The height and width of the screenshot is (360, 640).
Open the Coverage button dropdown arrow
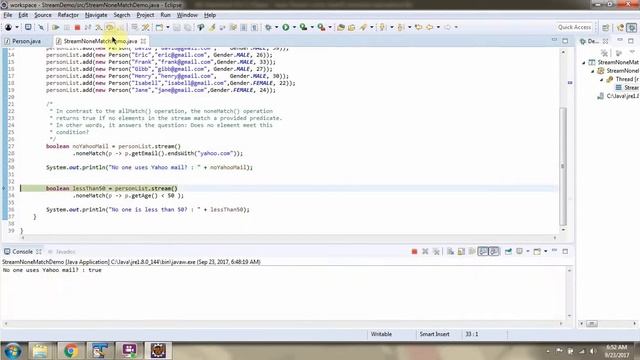click(x=312, y=27)
